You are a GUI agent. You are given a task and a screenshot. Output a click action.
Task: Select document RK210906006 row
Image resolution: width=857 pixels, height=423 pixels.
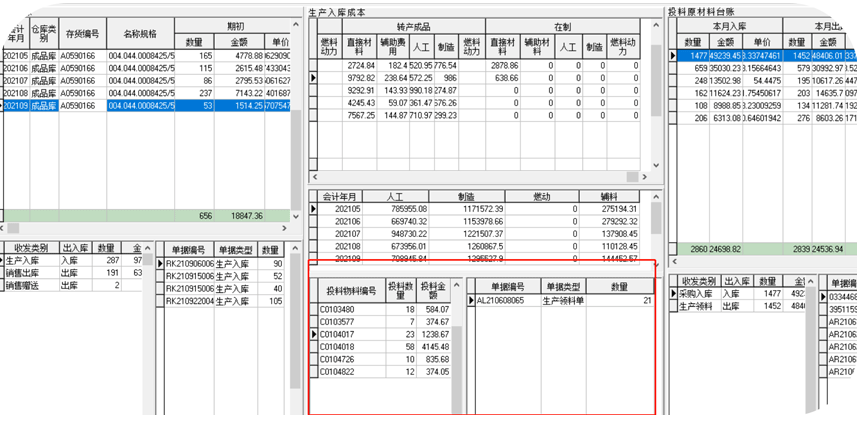click(190, 263)
